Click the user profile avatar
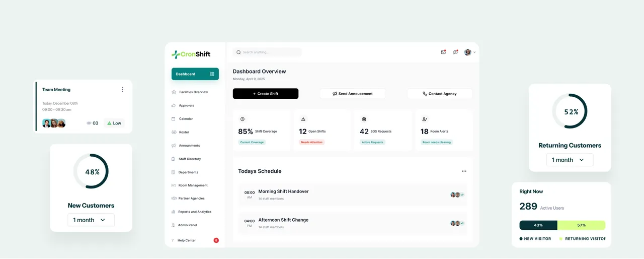 pos(468,52)
